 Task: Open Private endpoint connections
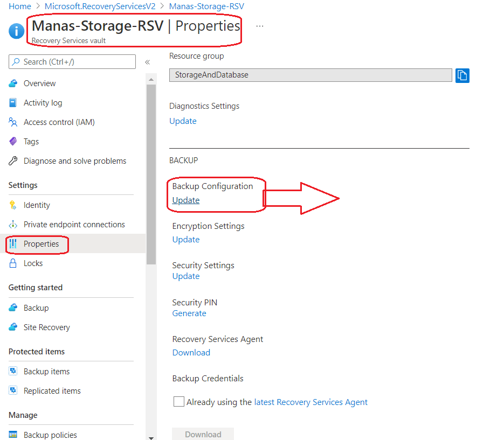[74, 225]
